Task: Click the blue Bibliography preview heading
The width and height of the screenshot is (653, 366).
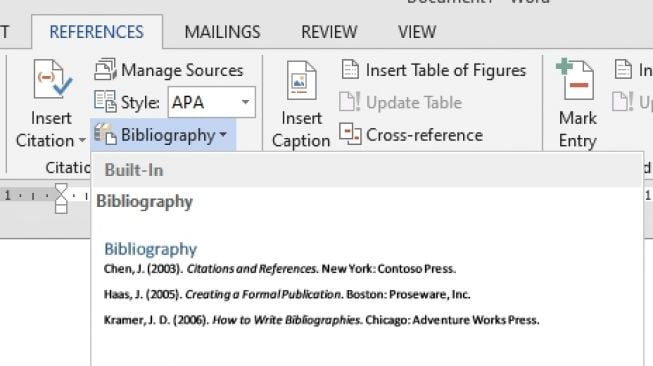Action: coord(150,249)
